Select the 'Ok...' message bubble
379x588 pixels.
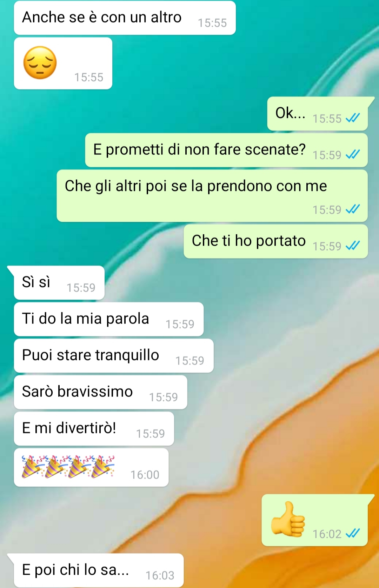pyautogui.click(x=318, y=114)
